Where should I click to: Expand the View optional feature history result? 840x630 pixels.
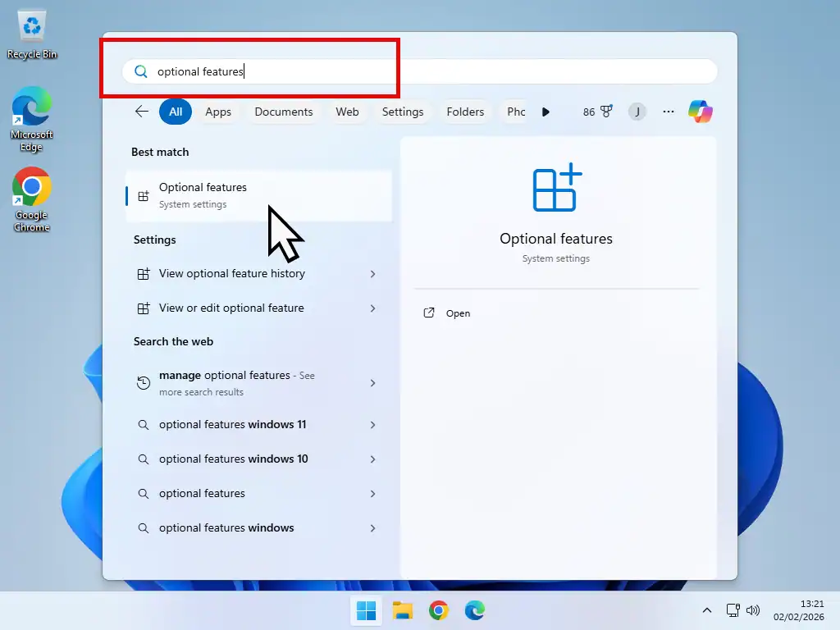(x=372, y=274)
